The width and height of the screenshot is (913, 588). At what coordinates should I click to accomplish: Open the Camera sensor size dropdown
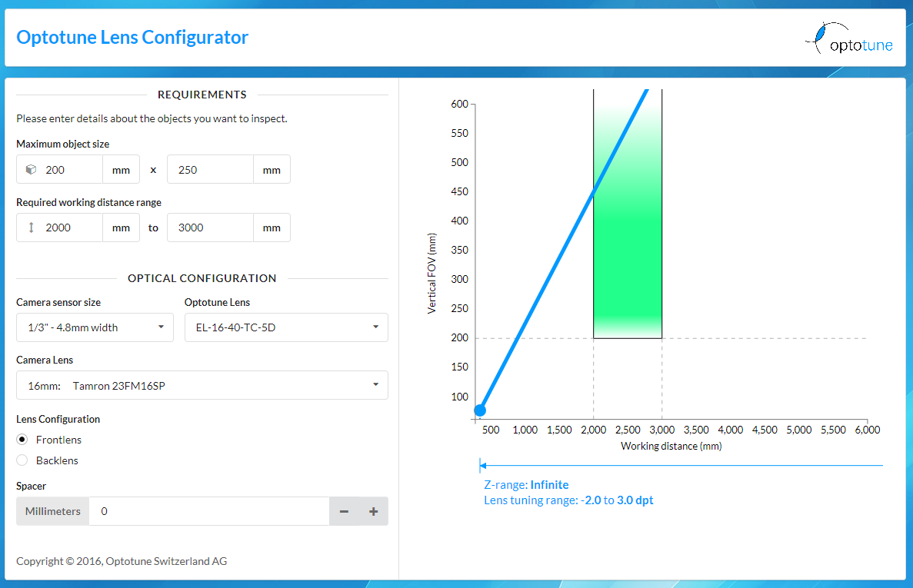(93, 327)
